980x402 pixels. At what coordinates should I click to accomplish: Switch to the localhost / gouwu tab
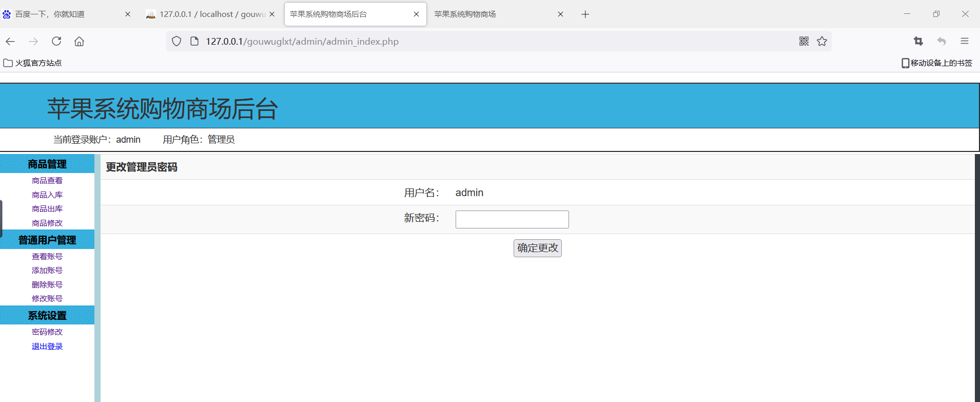(x=210, y=14)
